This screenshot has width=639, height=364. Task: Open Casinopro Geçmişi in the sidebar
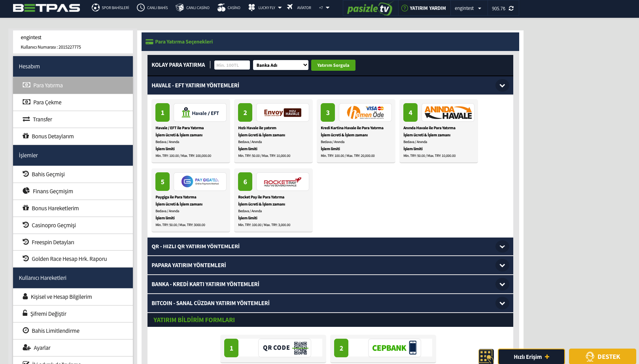73,225
